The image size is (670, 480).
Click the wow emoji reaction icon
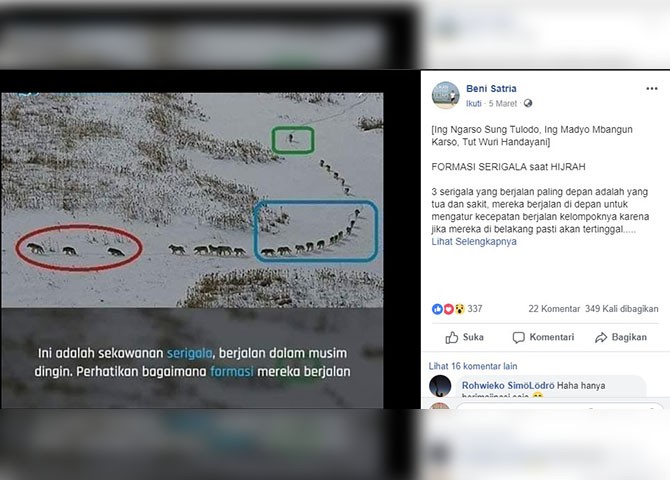coord(459,309)
